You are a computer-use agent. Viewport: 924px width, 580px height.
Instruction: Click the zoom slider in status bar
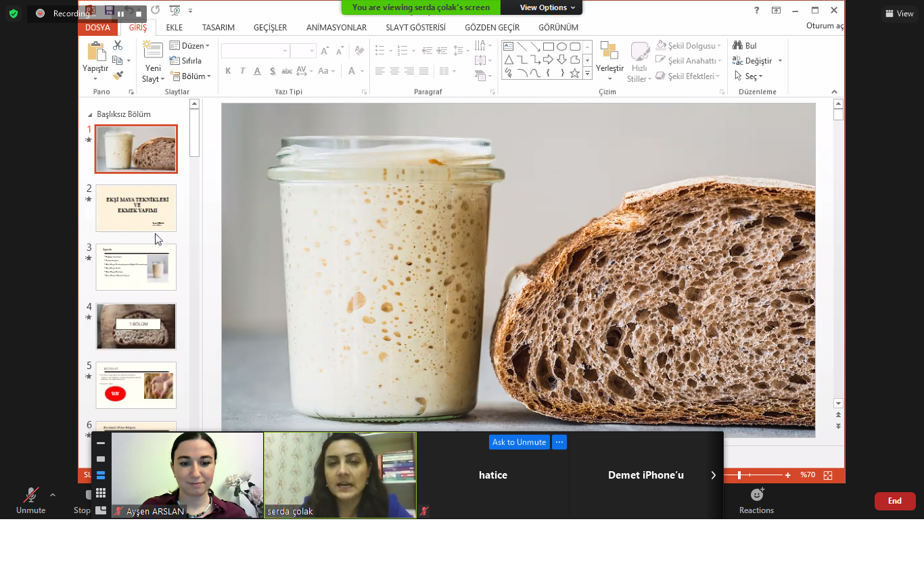point(739,475)
